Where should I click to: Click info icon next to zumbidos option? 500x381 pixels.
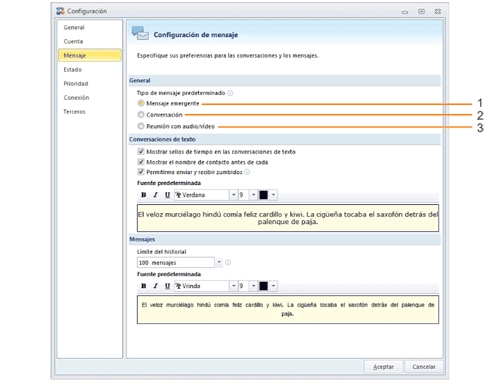(x=247, y=172)
